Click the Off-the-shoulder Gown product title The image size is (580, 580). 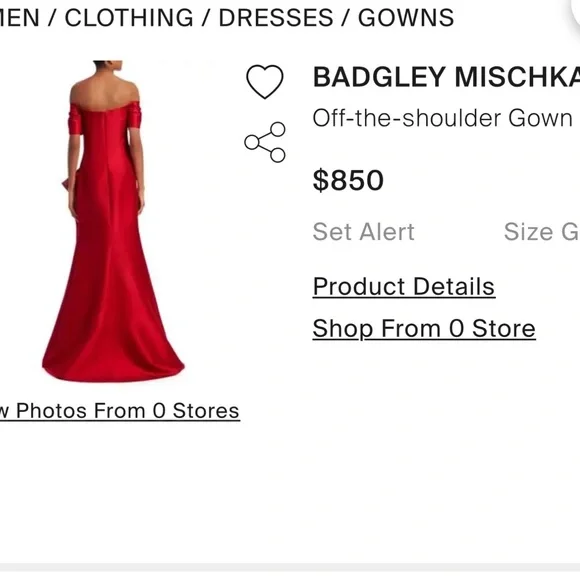[x=442, y=118]
